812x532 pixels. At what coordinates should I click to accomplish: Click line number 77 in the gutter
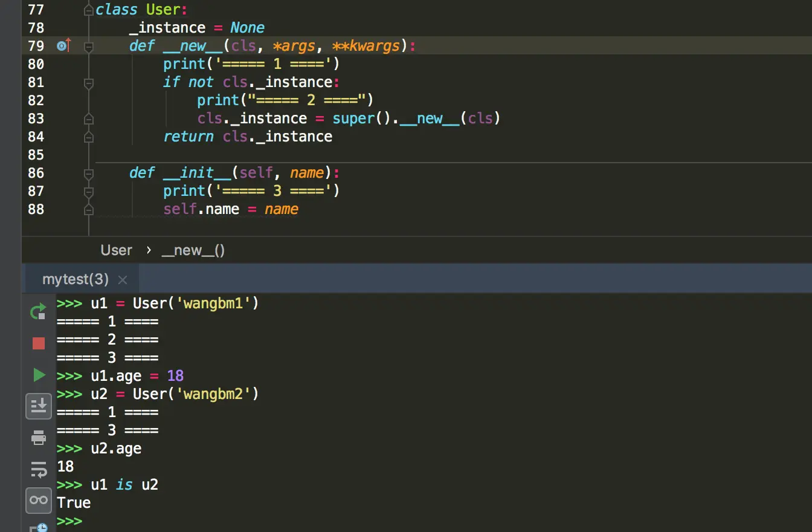[36, 10]
